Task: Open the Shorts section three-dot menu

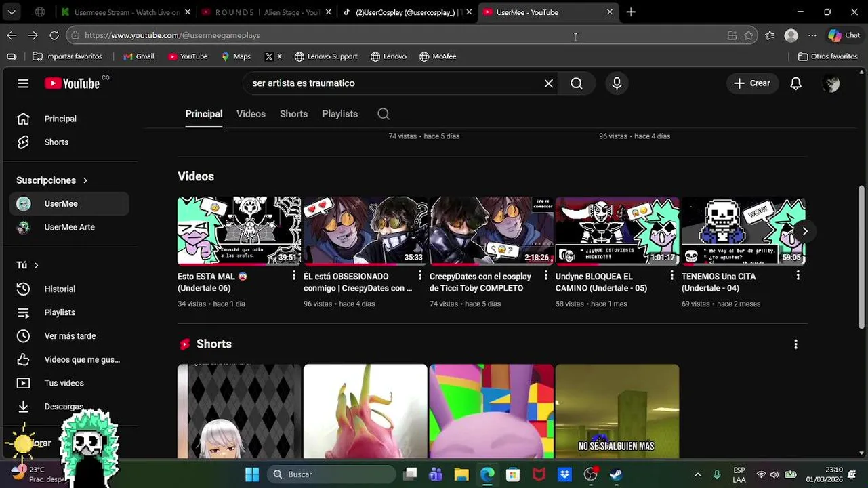Action: [796, 344]
